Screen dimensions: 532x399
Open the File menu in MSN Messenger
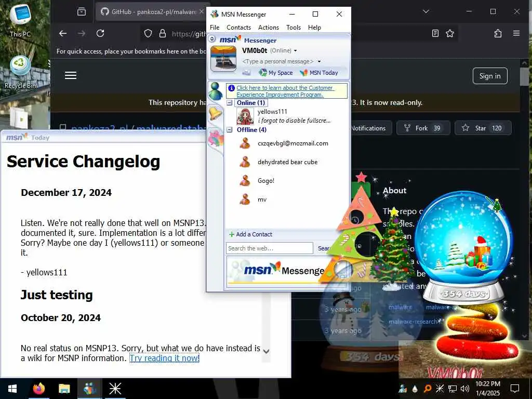tap(215, 28)
